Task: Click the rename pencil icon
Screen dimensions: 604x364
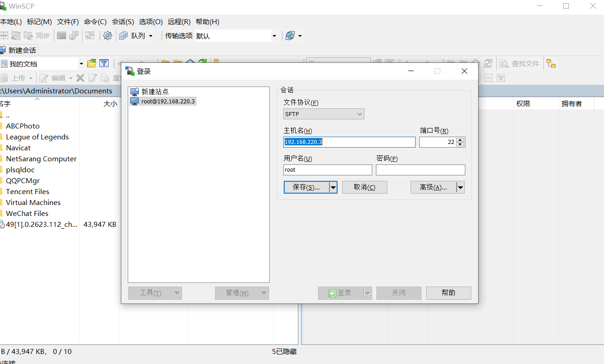Action: click(x=93, y=78)
